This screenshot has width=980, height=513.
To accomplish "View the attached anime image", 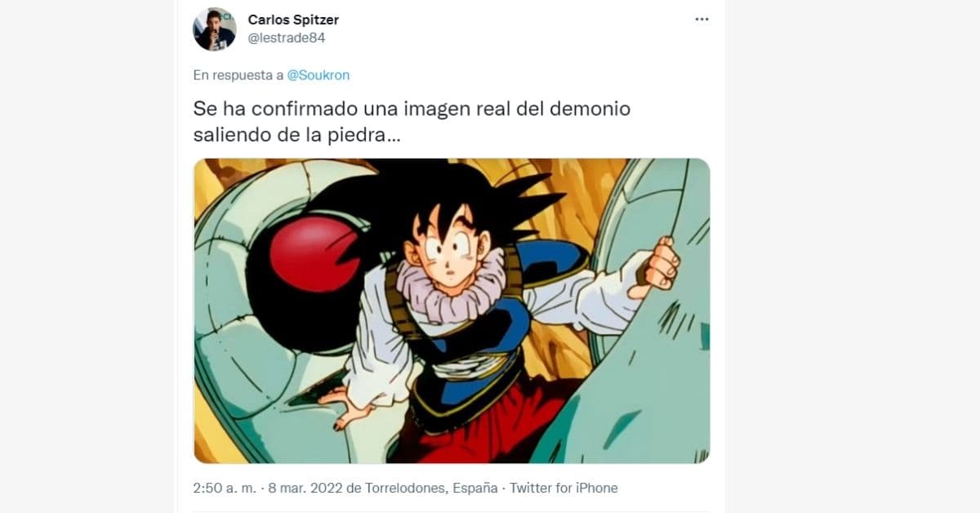I will point(452,311).
